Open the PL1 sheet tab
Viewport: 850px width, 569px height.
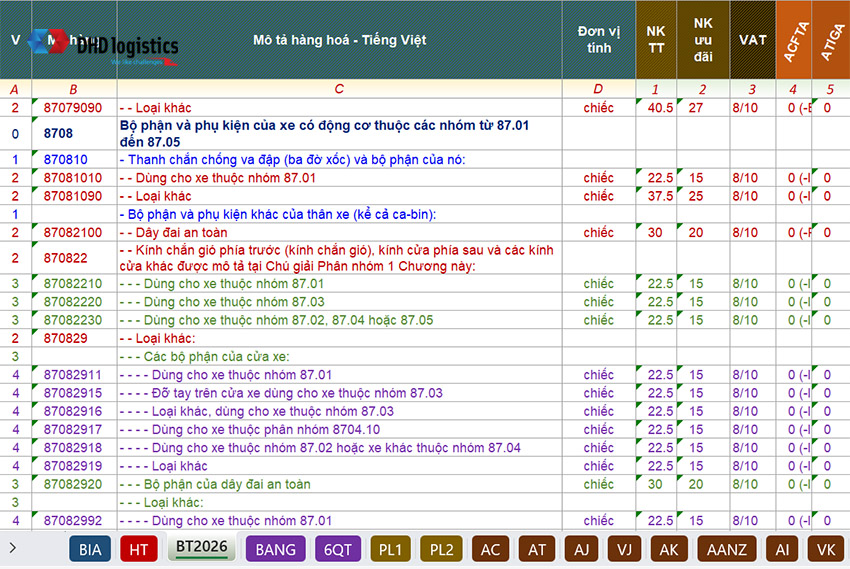pyautogui.click(x=390, y=549)
